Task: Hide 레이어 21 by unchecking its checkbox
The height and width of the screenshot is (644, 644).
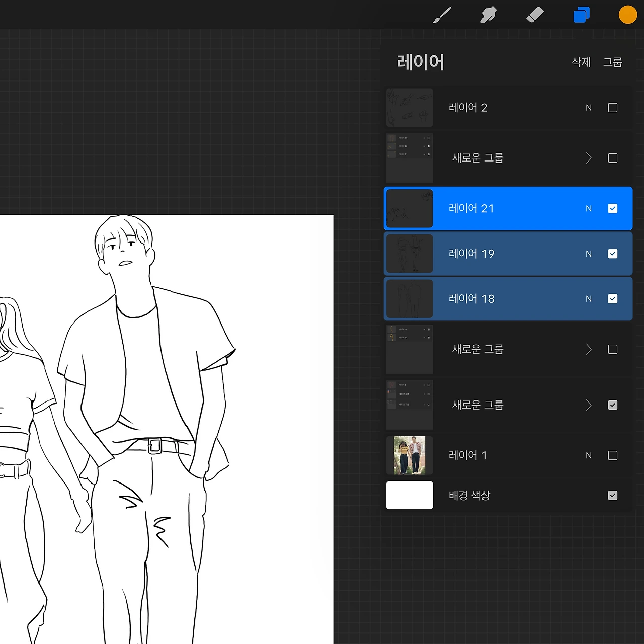Action: click(613, 209)
